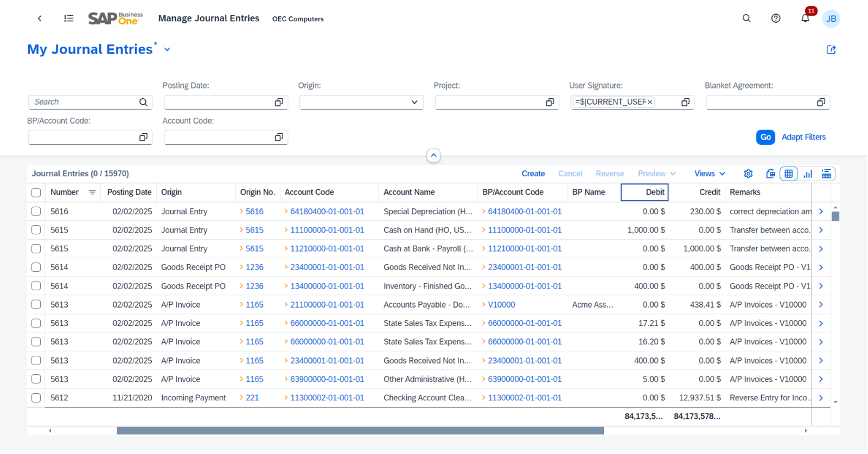
Task: Open the main navigation menu icon
Action: point(68,18)
